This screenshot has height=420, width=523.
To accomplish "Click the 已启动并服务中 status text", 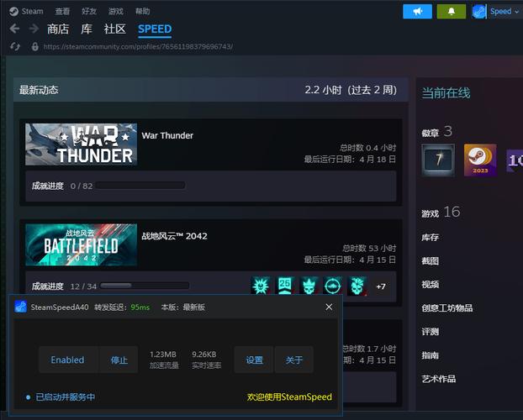I will pos(66,397).
